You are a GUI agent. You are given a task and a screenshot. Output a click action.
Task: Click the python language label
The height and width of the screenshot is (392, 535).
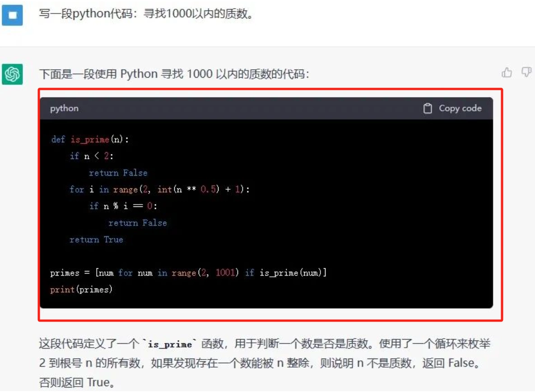tap(64, 108)
